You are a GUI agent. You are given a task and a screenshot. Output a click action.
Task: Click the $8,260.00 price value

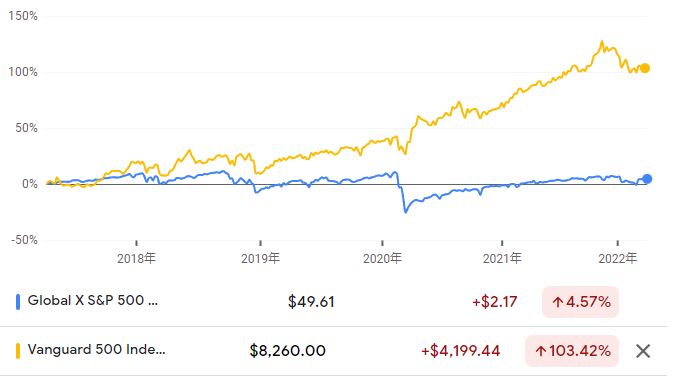point(288,351)
